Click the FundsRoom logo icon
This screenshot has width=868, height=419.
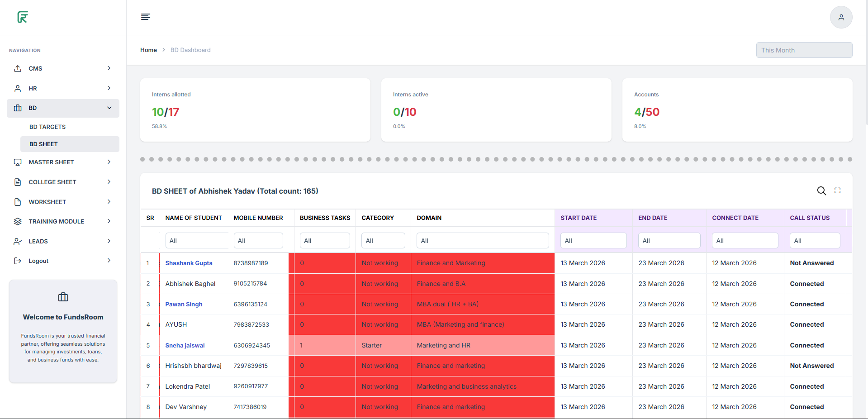(23, 17)
